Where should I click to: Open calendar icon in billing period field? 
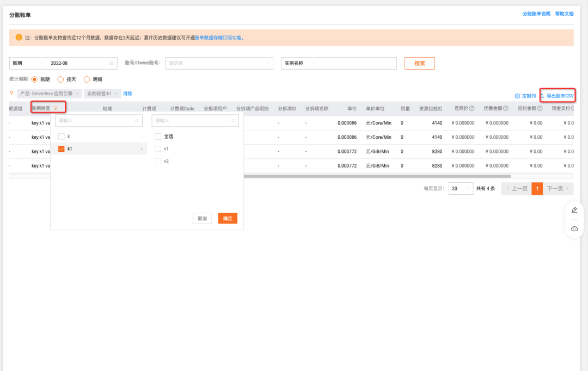click(x=112, y=63)
